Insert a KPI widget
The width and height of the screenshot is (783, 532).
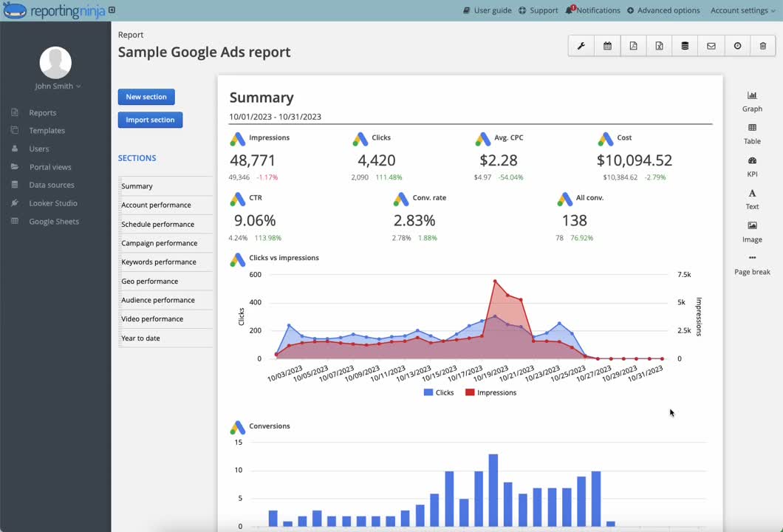752,166
